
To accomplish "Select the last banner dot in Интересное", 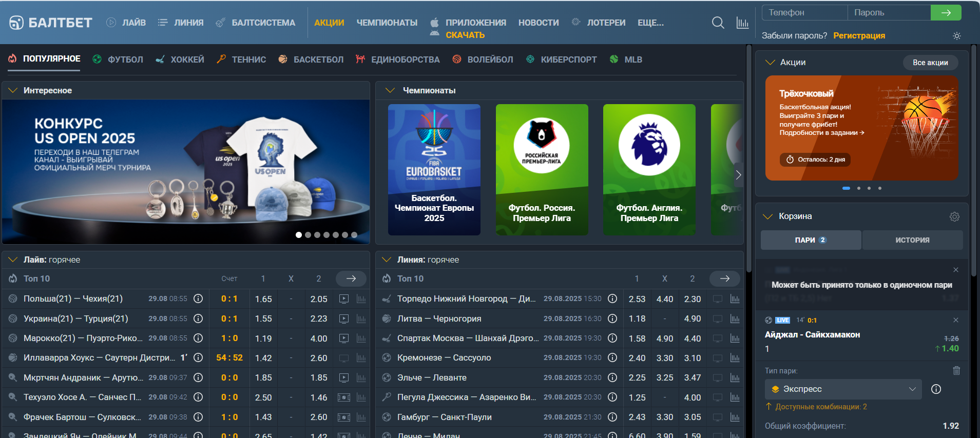I will [x=354, y=235].
